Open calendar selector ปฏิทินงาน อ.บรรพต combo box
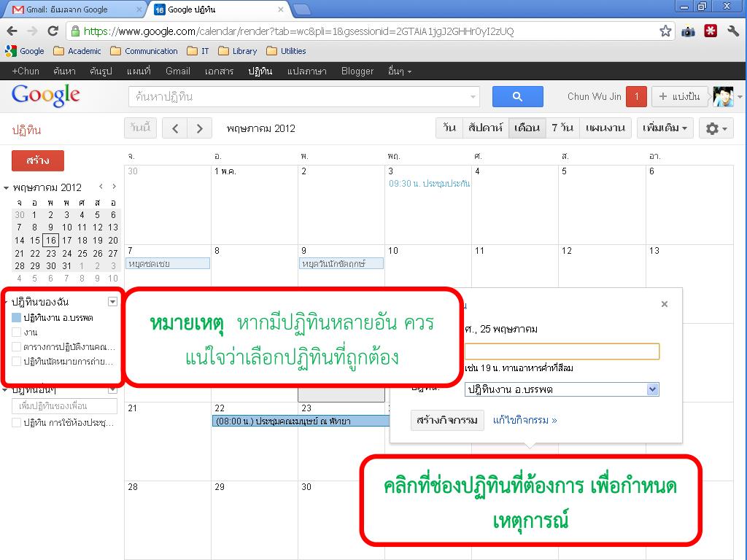 (x=562, y=389)
